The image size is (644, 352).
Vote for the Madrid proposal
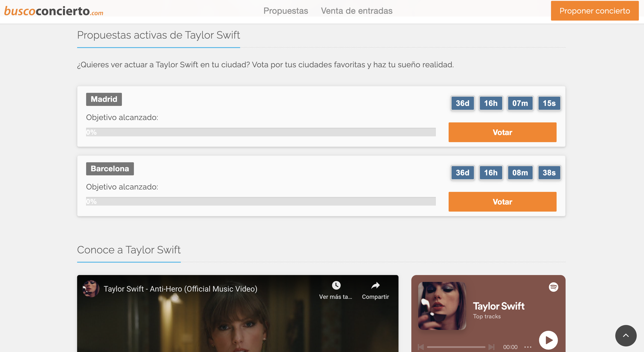click(x=502, y=132)
